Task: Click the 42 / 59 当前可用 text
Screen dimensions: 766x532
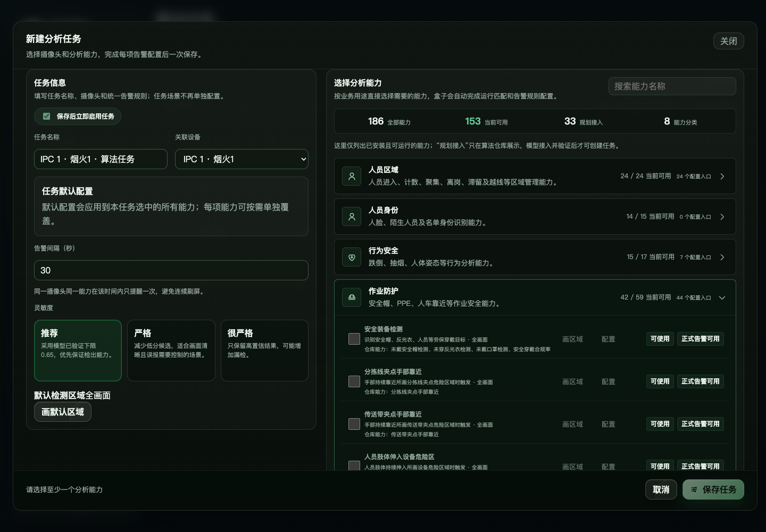Action: tap(646, 297)
